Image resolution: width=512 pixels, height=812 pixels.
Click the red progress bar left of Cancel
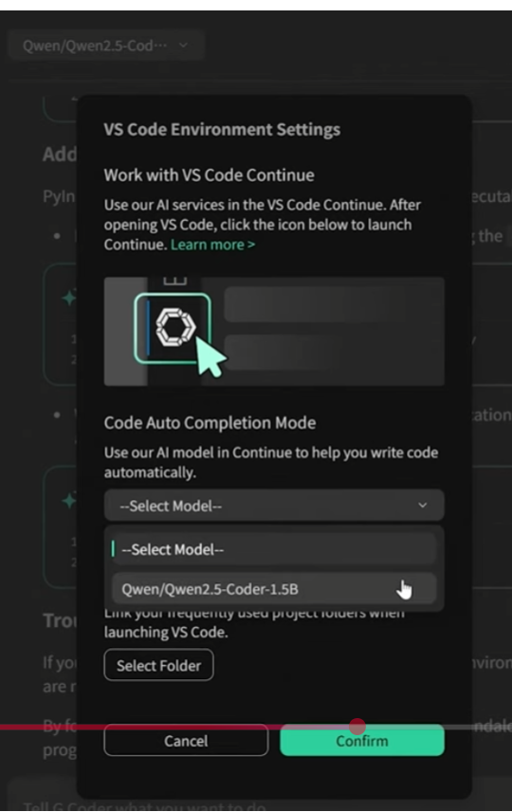coord(52,727)
